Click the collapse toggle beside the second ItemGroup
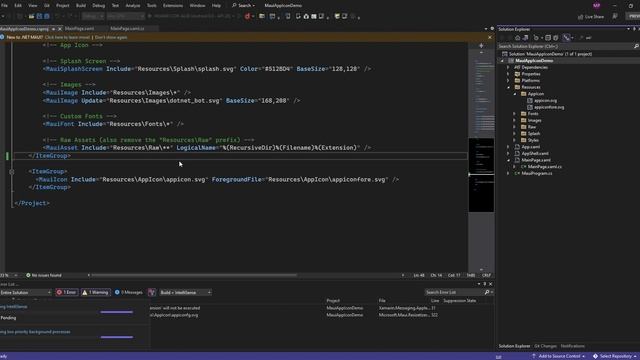640x360 pixels. [11, 172]
